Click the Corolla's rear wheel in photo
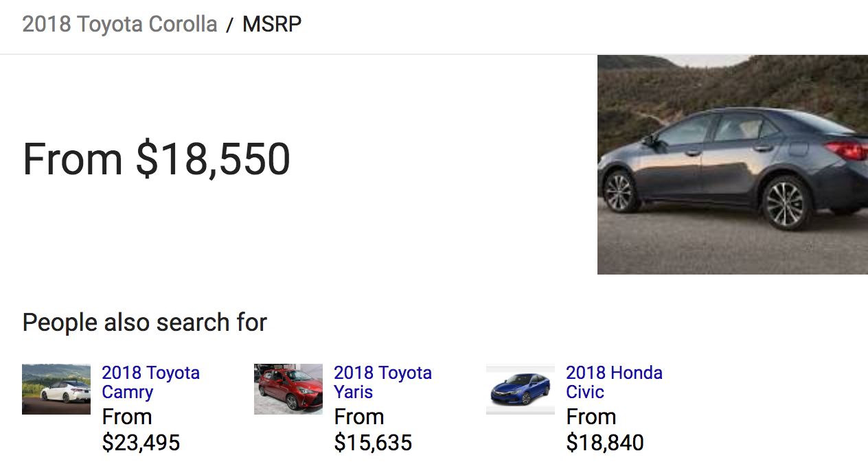Image resolution: width=868 pixels, height=475 pixels. [786, 202]
